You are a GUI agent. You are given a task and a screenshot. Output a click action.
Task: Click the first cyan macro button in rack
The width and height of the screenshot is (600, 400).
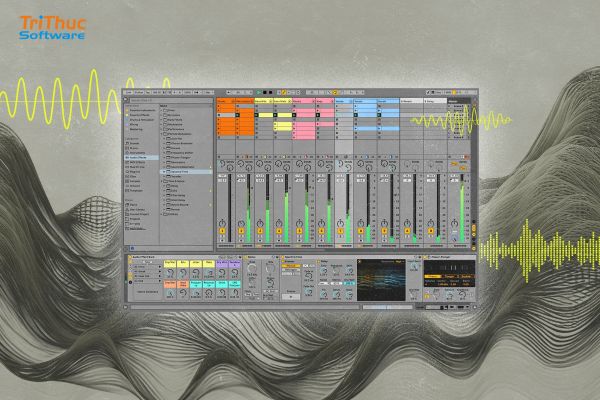pos(196,284)
